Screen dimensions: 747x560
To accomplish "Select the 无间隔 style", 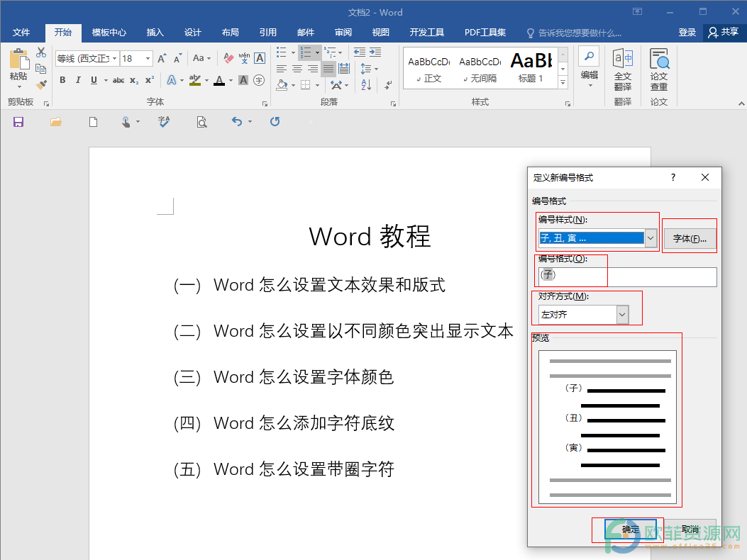I will pos(480,68).
